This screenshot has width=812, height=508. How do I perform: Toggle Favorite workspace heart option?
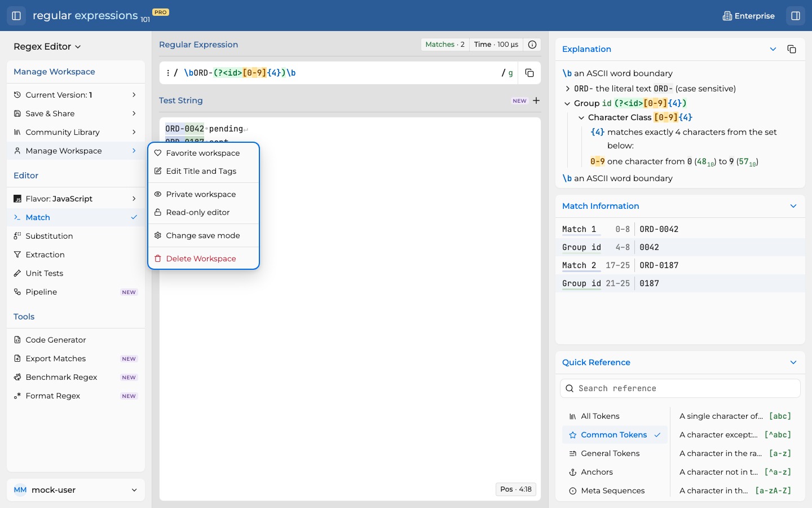click(x=204, y=153)
